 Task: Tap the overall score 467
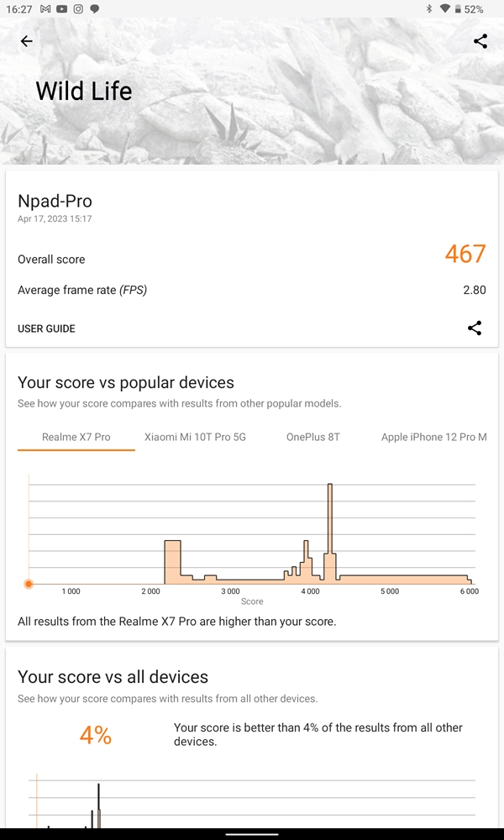point(465,254)
